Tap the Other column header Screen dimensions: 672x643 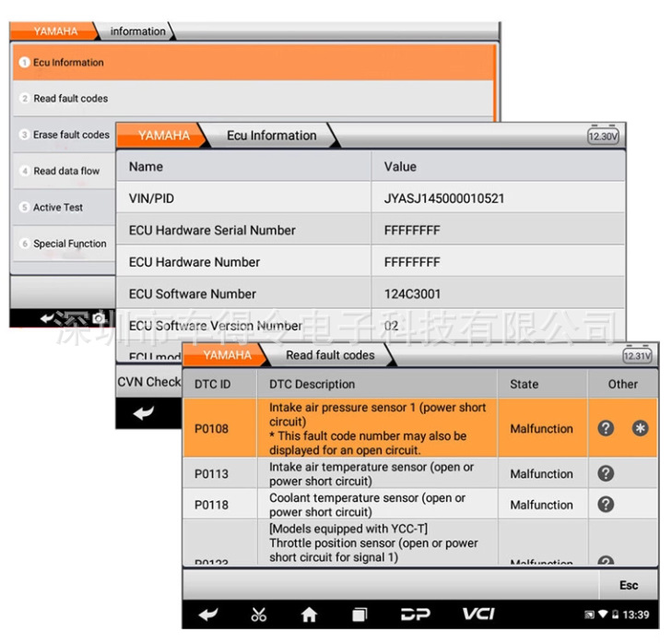[623, 384]
